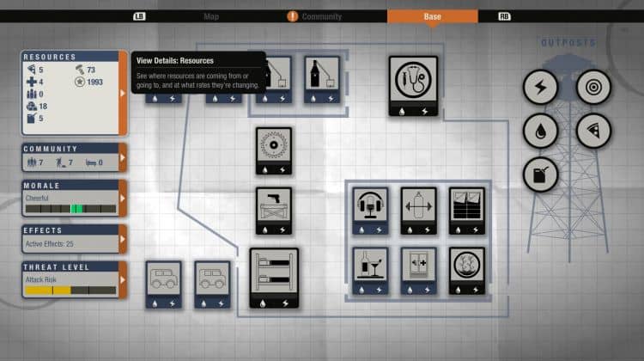Select the Base tab
Viewport: 644px width, 361px height.
tap(433, 16)
